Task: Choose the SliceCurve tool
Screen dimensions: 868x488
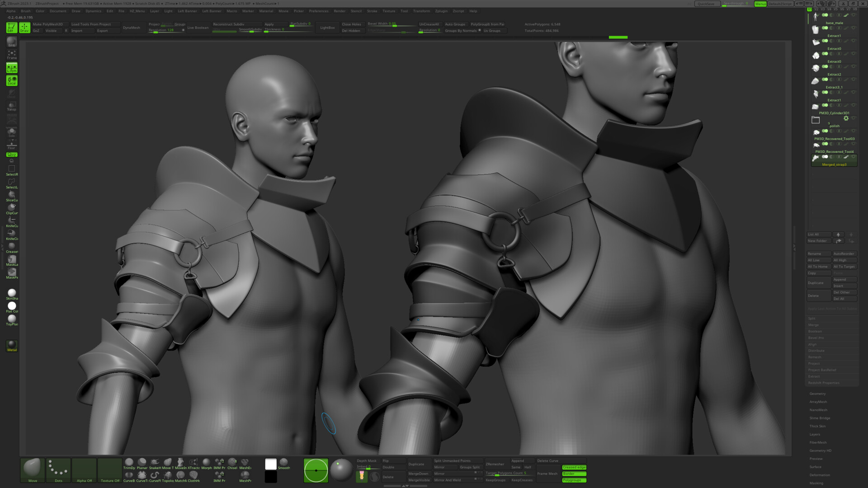Action: point(11,195)
